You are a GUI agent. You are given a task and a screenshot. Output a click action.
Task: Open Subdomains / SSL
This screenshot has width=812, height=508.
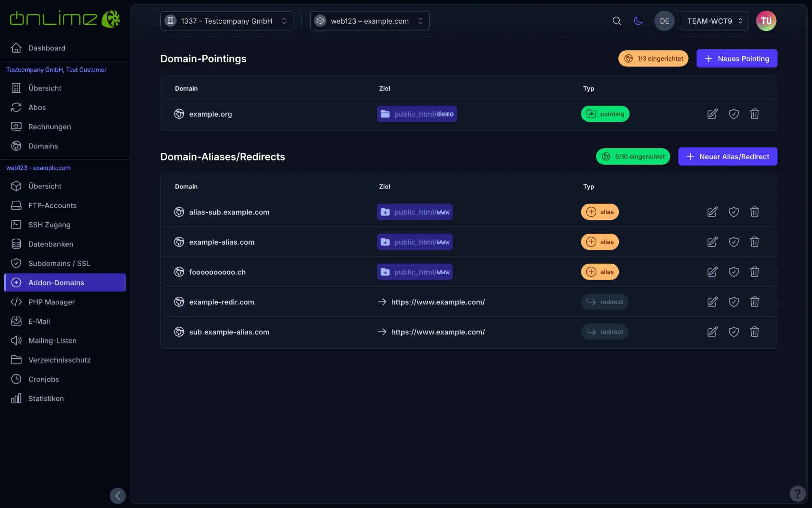coord(65,263)
